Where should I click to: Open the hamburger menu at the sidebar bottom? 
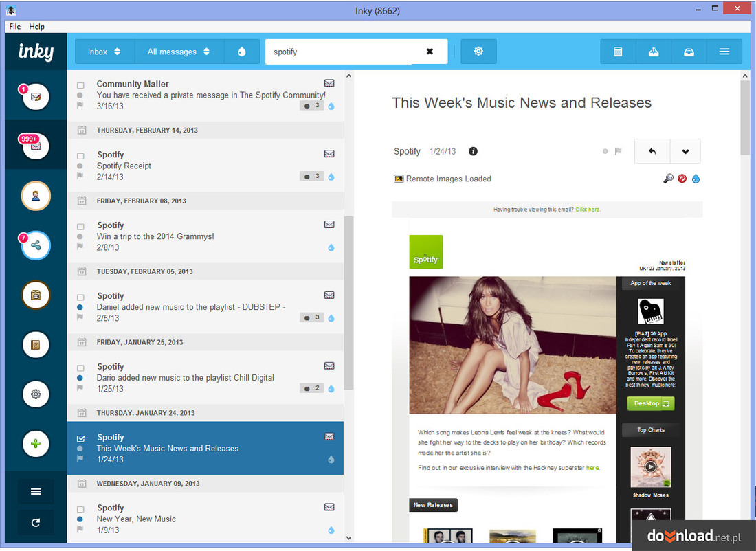(36, 492)
